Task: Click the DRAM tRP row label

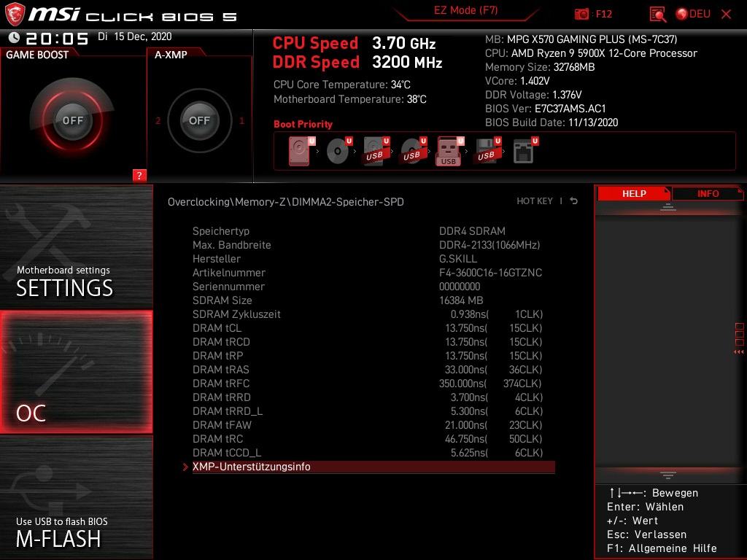Action: point(217,356)
